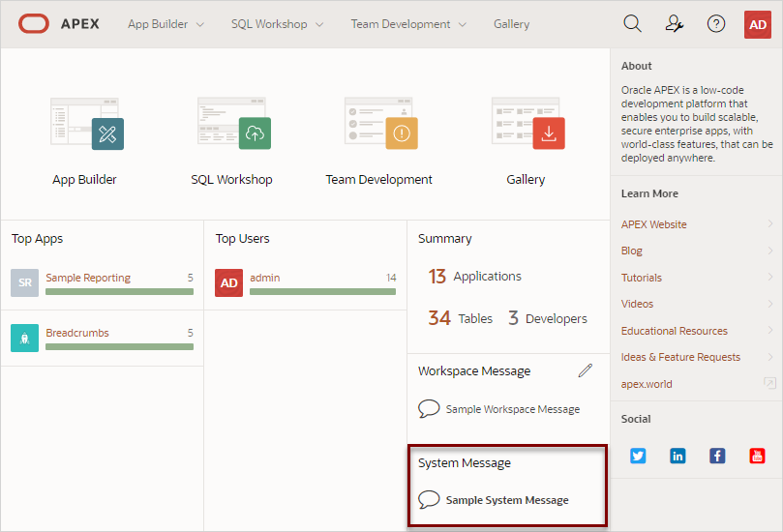The image size is (783, 532).
Task: Edit Workspace Message using pencil icon
Action: click(586, 370)
